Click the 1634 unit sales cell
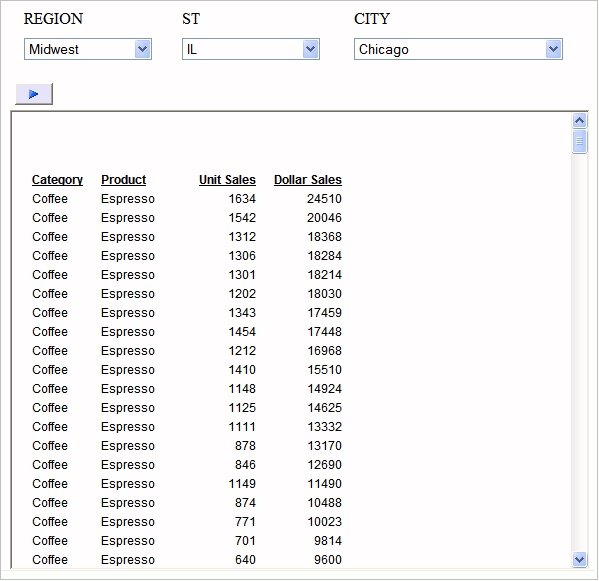The height and width of the screenshot is (581, 599). (242, 199)
